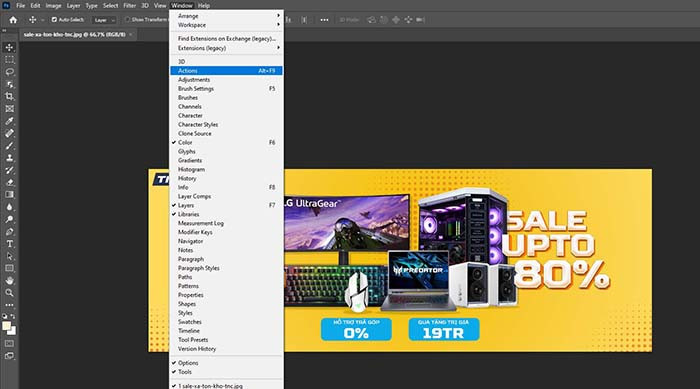
Task: Select the Pen tool
Action: [x=9, y=232]
